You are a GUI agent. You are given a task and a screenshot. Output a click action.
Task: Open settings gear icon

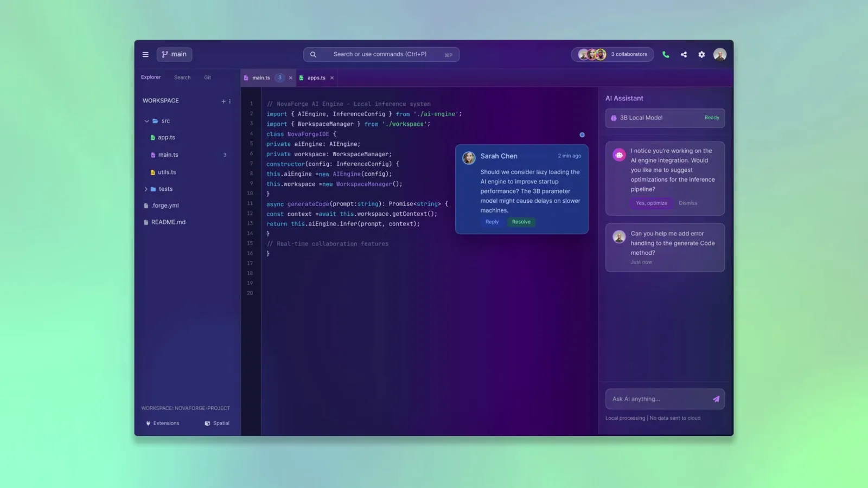click(701, 54)
